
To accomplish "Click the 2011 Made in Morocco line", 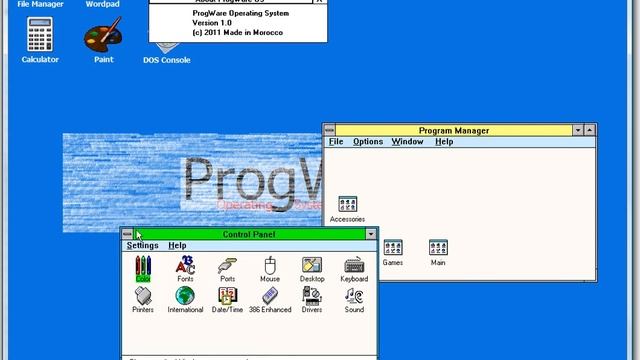I will [x=238, y=33].
